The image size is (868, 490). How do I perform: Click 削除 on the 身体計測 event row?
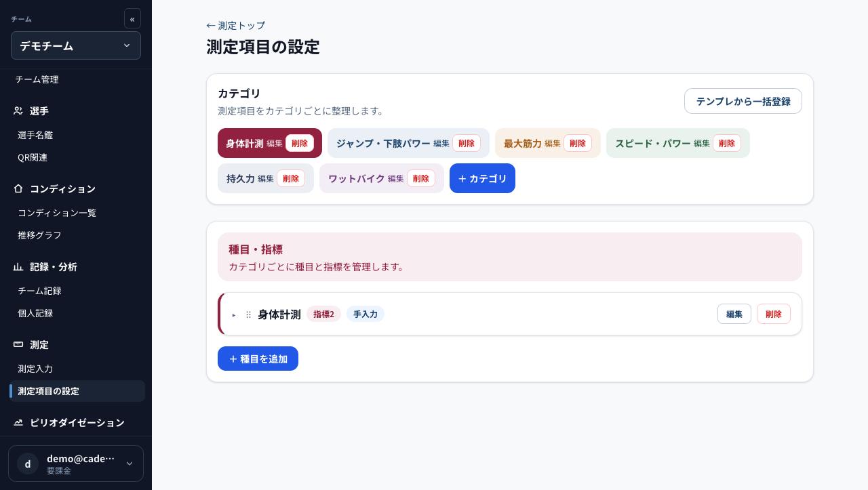pos(774,314)
